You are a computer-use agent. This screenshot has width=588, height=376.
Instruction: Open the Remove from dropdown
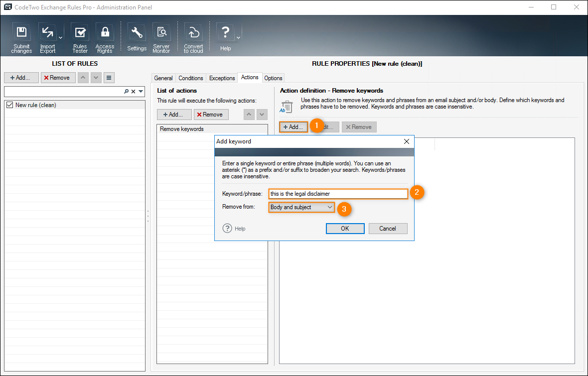301,207
